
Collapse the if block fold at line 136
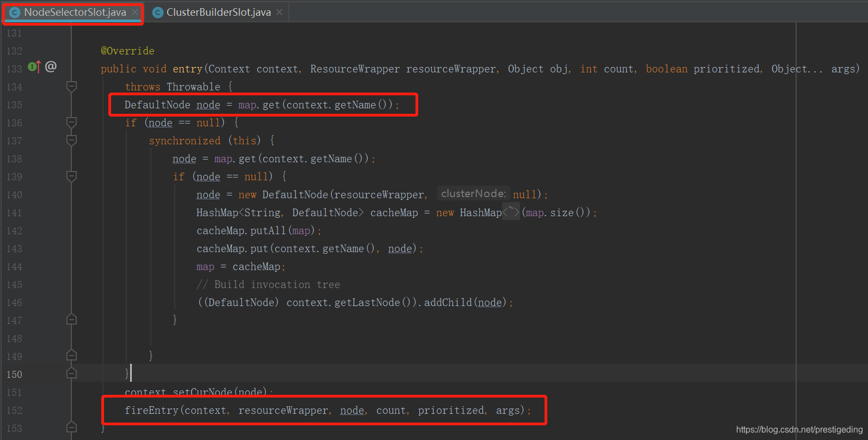[x=71, y=122]
